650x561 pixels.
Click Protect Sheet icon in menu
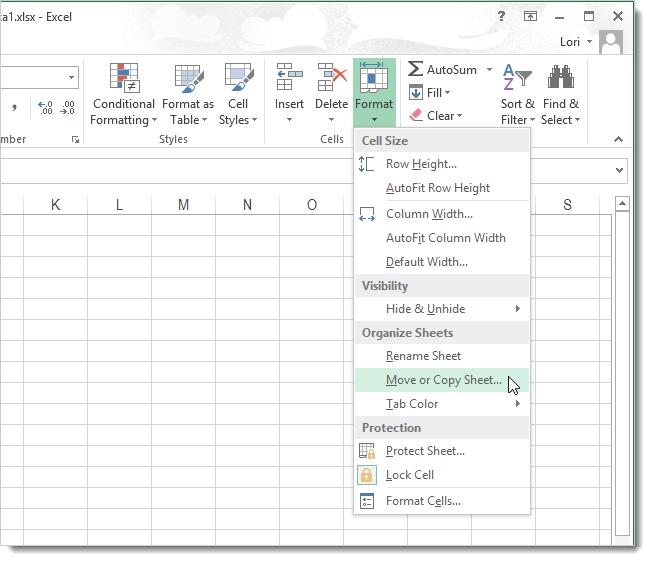366,451
